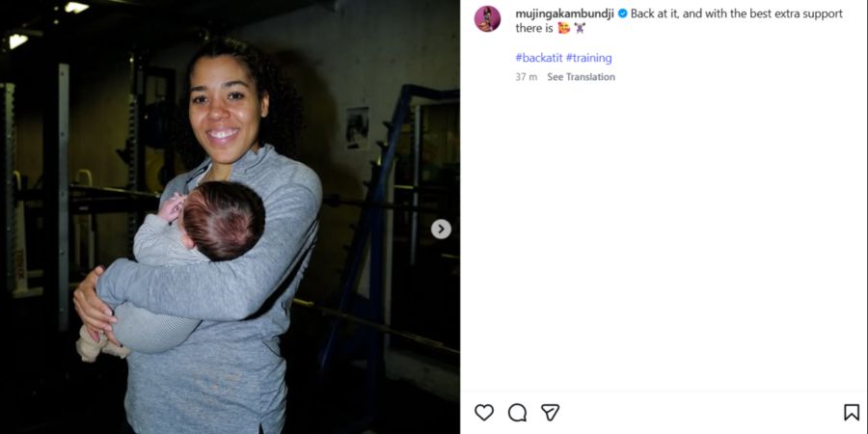Screen dimensions: 868x434
Task: Click See Translation under the caption
Action: [581, 77]
